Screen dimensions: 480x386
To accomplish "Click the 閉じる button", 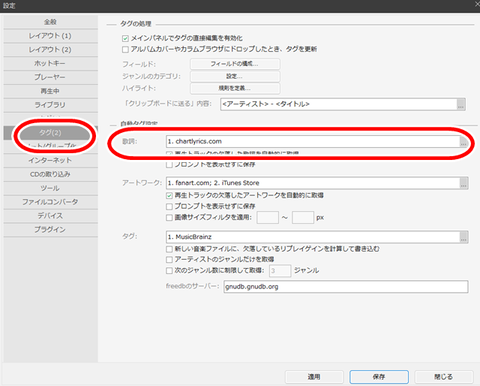I will click(444, 377).
